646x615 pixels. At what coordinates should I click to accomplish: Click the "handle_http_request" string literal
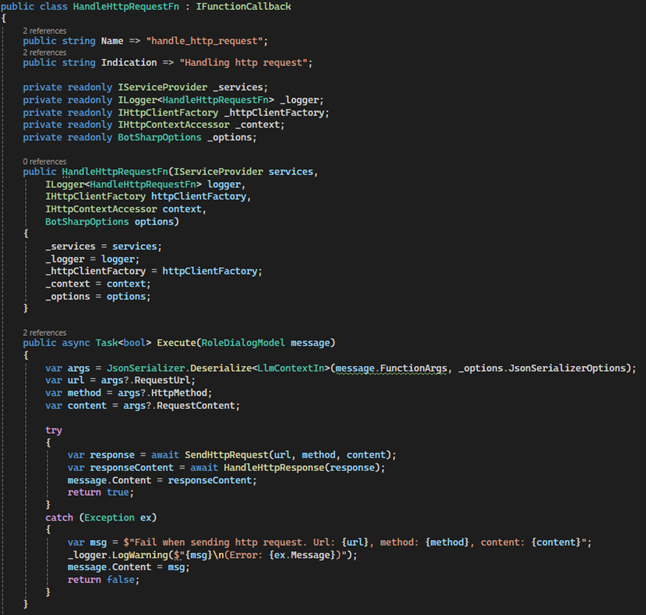204,41
